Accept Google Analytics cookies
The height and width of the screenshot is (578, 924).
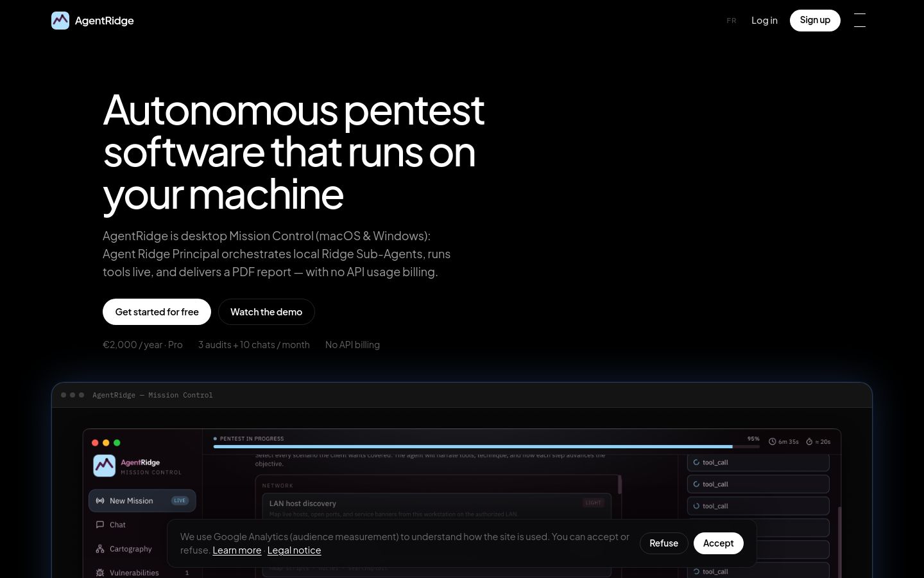coord(719,543)
